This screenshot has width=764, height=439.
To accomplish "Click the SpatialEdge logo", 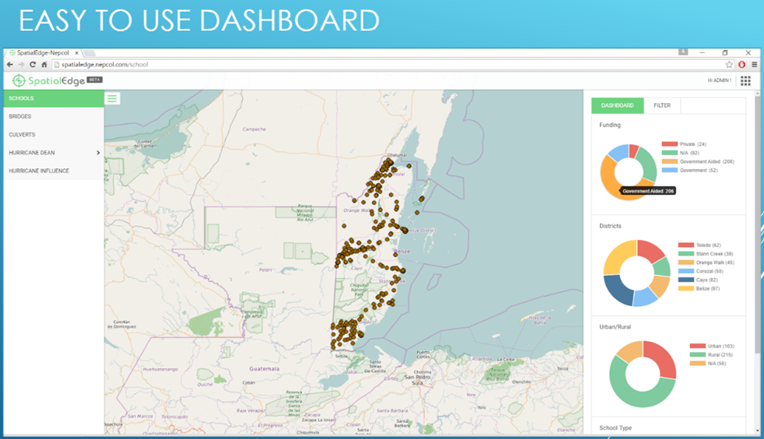I will coord(48,80).
